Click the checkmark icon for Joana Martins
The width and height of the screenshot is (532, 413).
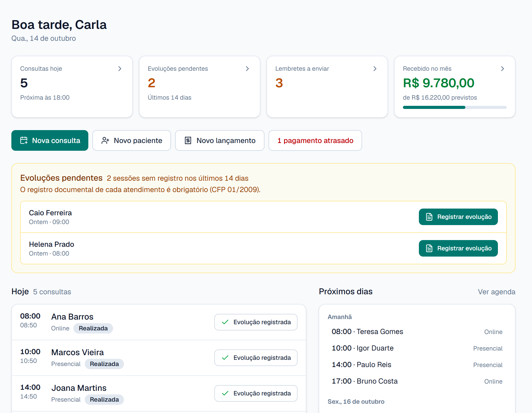(x=225, y=393)
